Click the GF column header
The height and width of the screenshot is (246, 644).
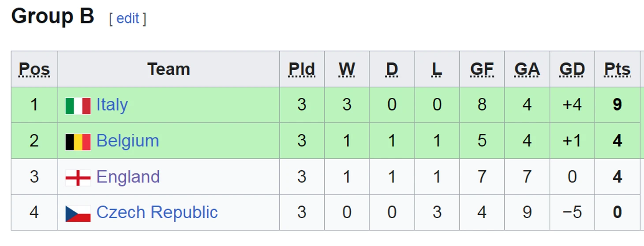482,69
